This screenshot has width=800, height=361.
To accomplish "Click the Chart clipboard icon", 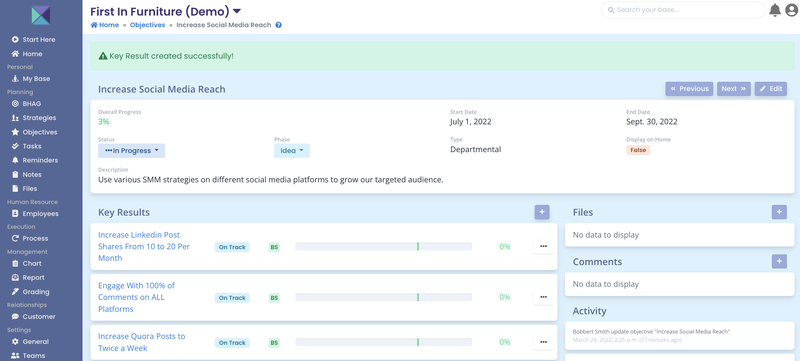I will (15, 263).
